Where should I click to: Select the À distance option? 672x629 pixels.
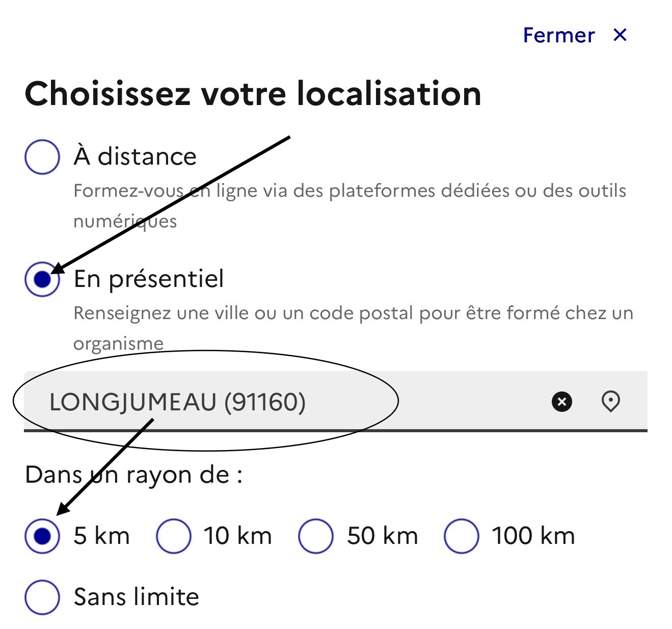tap(42, 156)
